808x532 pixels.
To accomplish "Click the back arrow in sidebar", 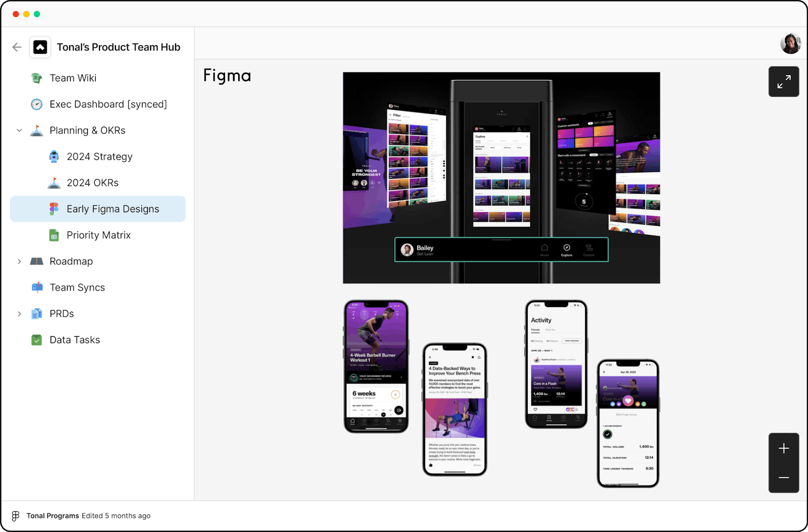I will pyautogui.click(x=17, y=47).
